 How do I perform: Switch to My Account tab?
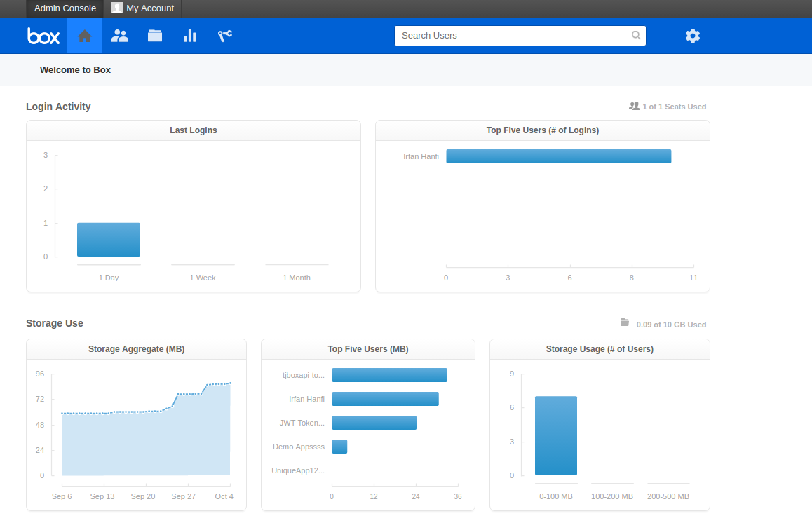click(x=143, y=8)
